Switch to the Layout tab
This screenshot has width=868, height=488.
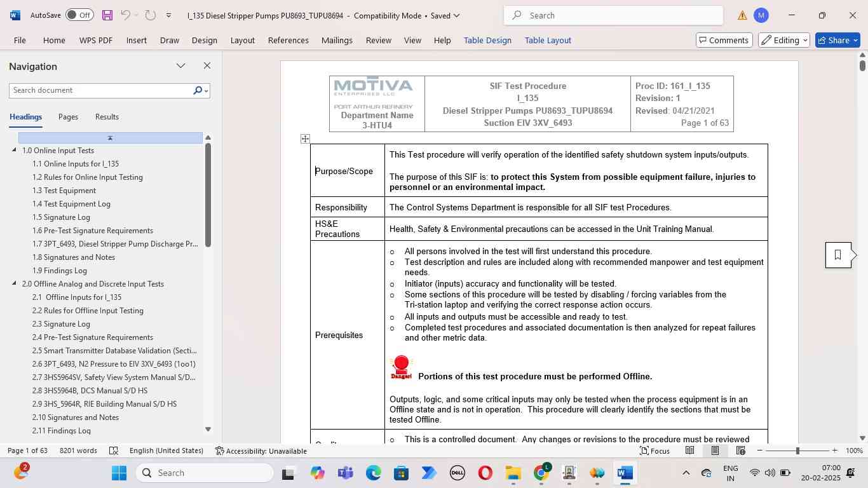(x=243, y=40)
